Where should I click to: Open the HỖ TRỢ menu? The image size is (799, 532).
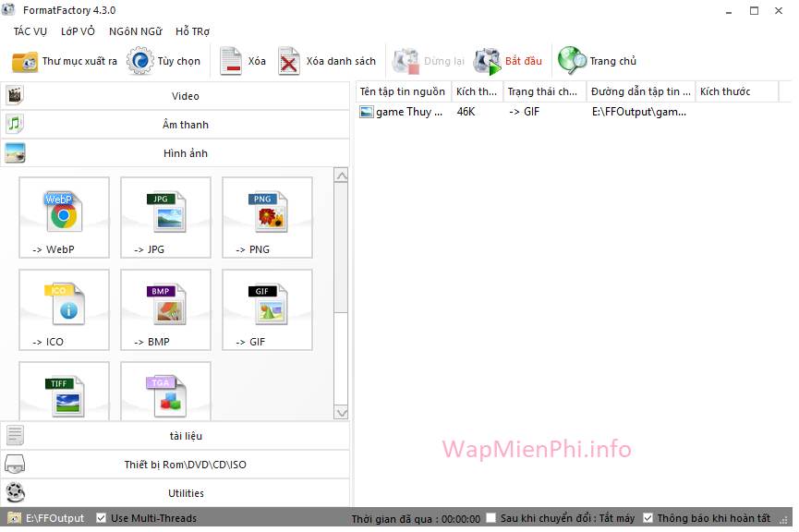click(x=193, y=31)
